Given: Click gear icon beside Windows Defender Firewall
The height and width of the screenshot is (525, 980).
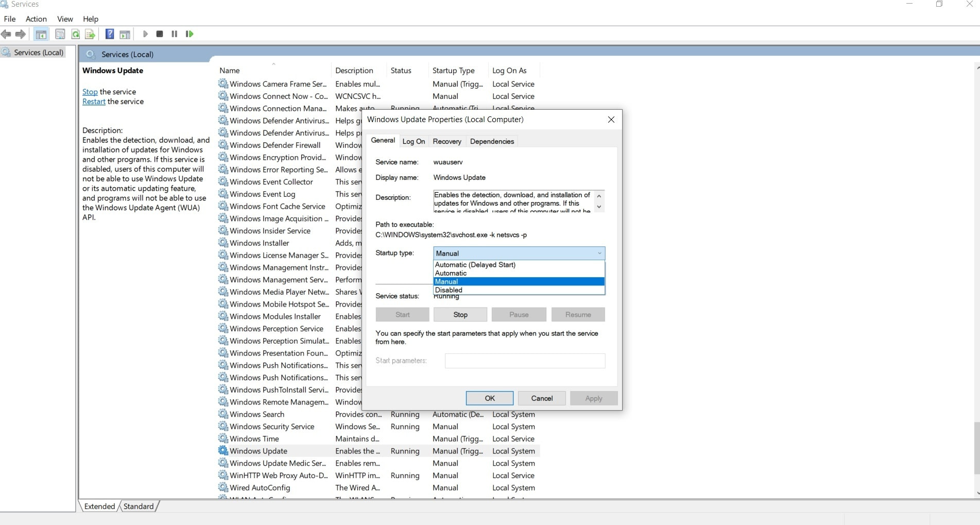Looking at the screenshot, I should [223, 145].
